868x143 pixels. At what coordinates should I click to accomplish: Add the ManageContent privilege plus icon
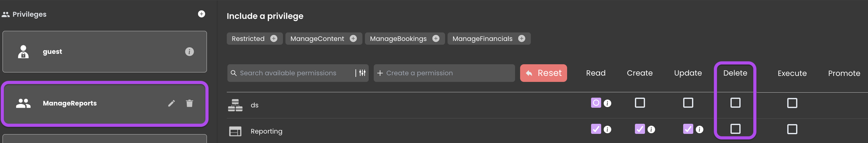point(353,39)
